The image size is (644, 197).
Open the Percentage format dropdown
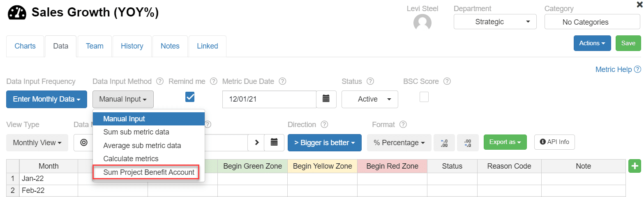click(399, 142)
